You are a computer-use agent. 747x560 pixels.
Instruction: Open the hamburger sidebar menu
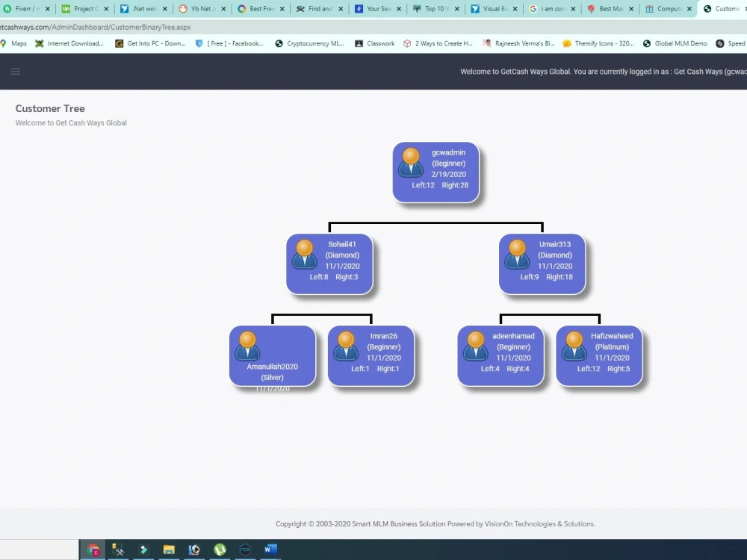(x=15, y=72)
